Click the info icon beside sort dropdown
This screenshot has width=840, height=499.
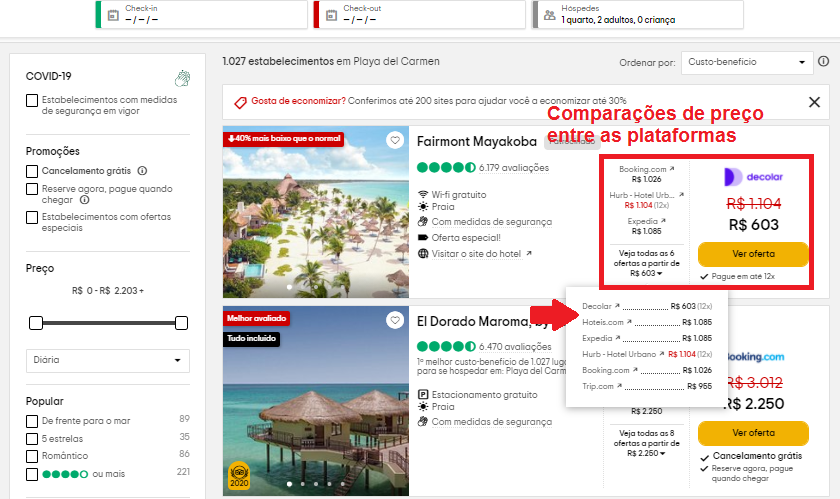click(823, 61)
